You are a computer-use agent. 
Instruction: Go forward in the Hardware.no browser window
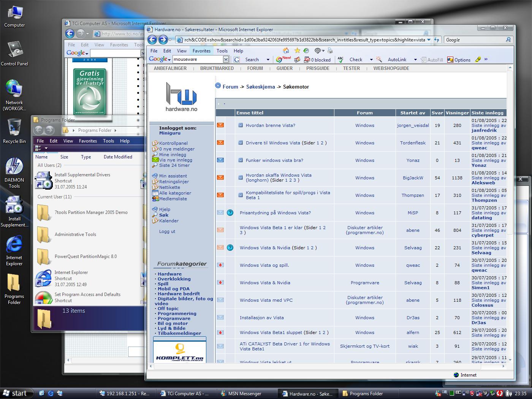click(x=163, y=40)
